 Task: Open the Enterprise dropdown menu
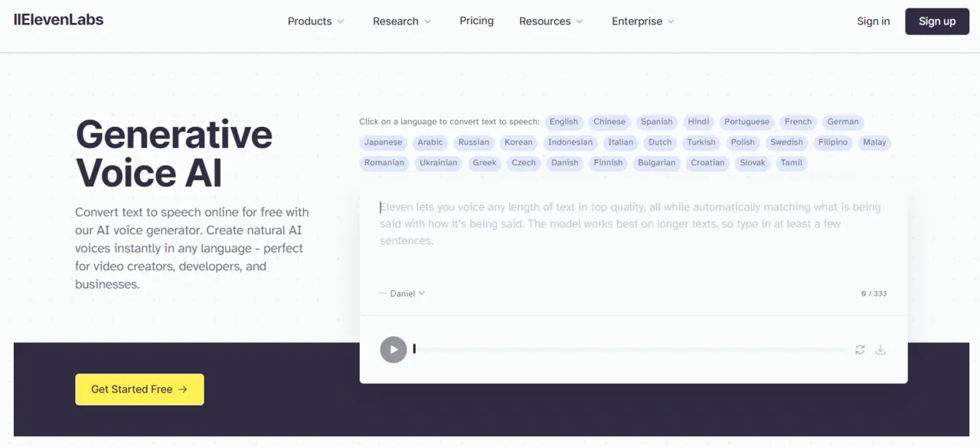tap(643, 21)
